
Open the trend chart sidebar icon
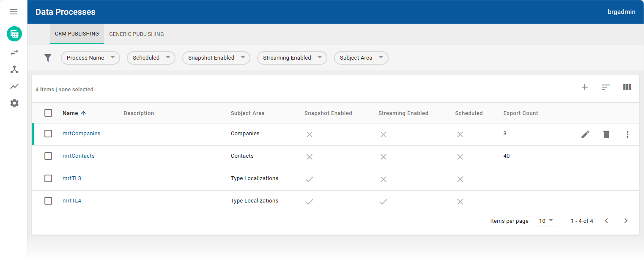(14, 86)
